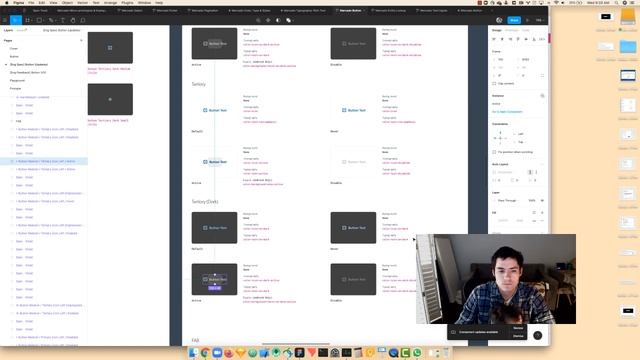Open the Playground page
640x360 pixels.
(x=17, y=80)
